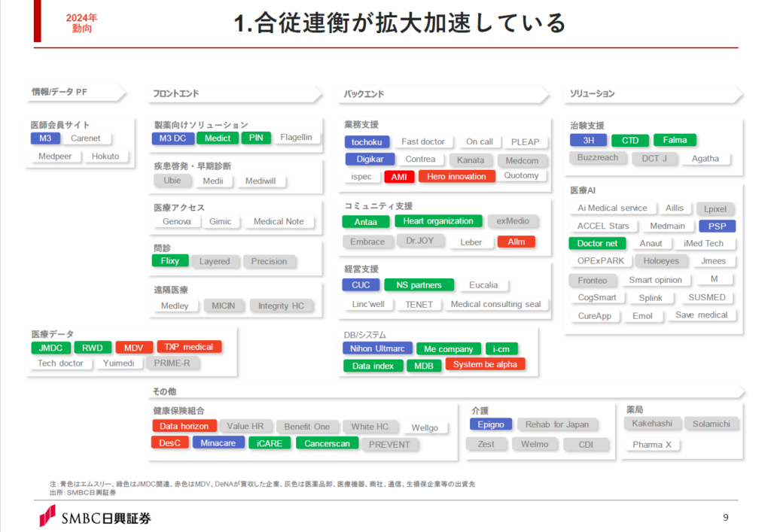The height and width of the screenshot is (532, 771).
Task: Select the green PIN chip
Action: (x=256, y=138)
